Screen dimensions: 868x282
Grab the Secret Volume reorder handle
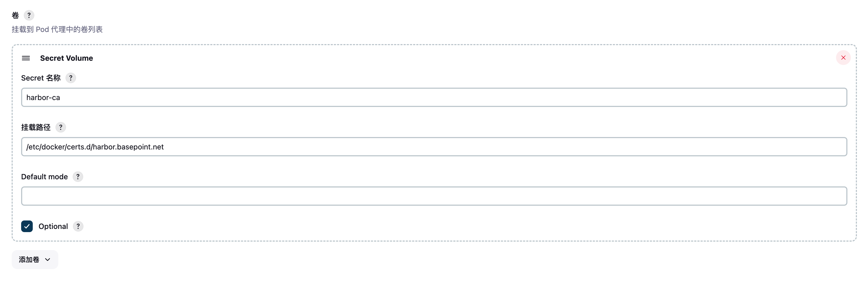point(26,58)
